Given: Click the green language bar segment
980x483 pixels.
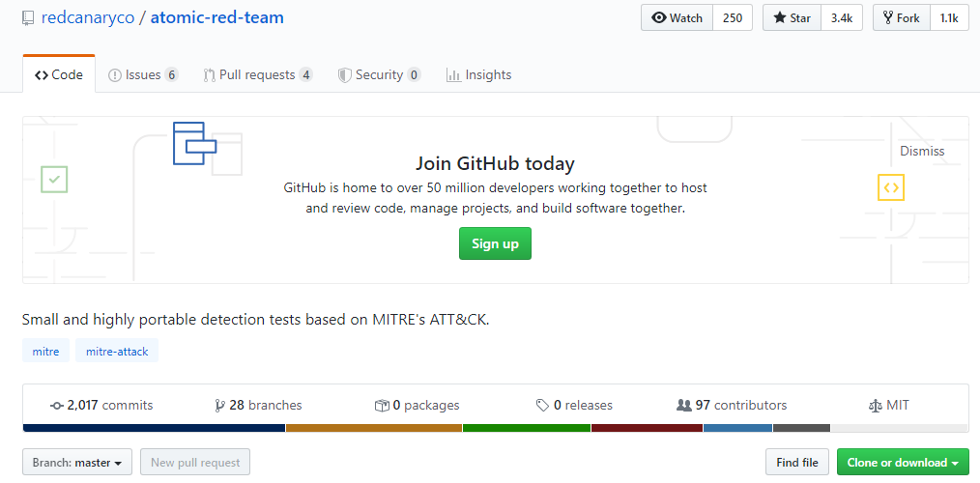Looking at the screenshot, I should pyautogui.click(x=527, y=428).
